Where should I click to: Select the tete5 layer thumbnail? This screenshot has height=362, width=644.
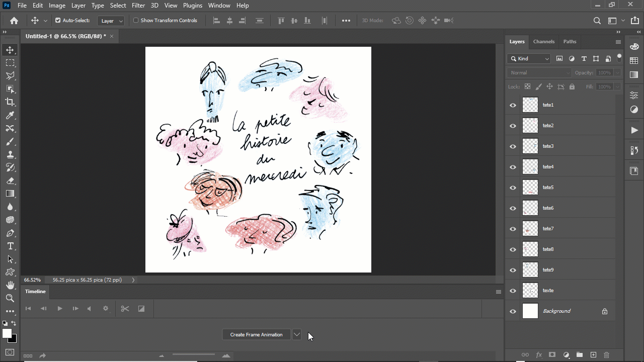point(530,188)
